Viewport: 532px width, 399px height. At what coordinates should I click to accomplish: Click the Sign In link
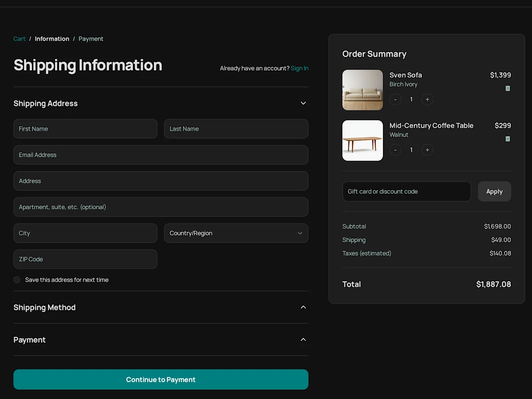[300, 68]
